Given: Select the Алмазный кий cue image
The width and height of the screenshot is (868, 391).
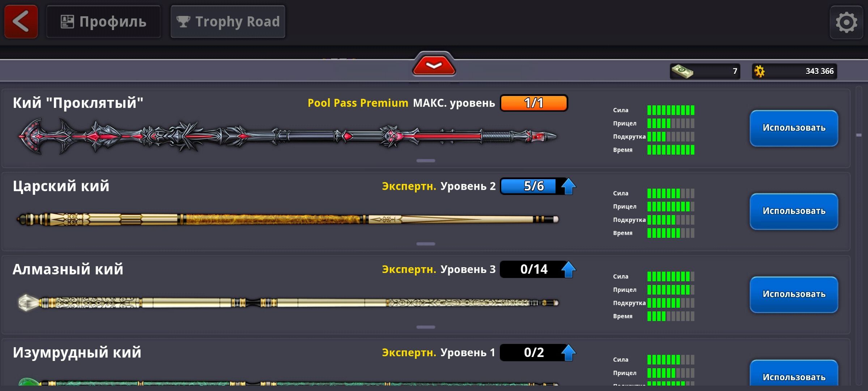Looking at the screenshot, I should coord(288,303).
